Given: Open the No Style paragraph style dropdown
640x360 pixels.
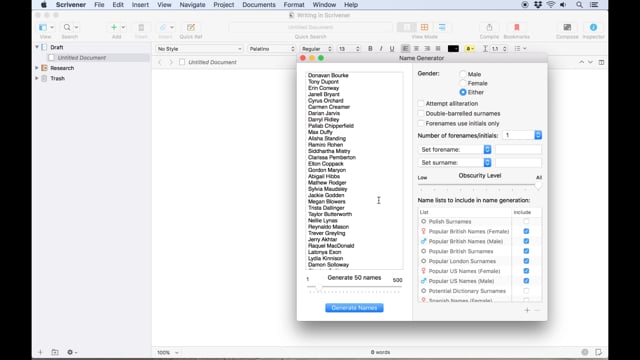Looking at the screenshot, I should [x=199, y=49].
